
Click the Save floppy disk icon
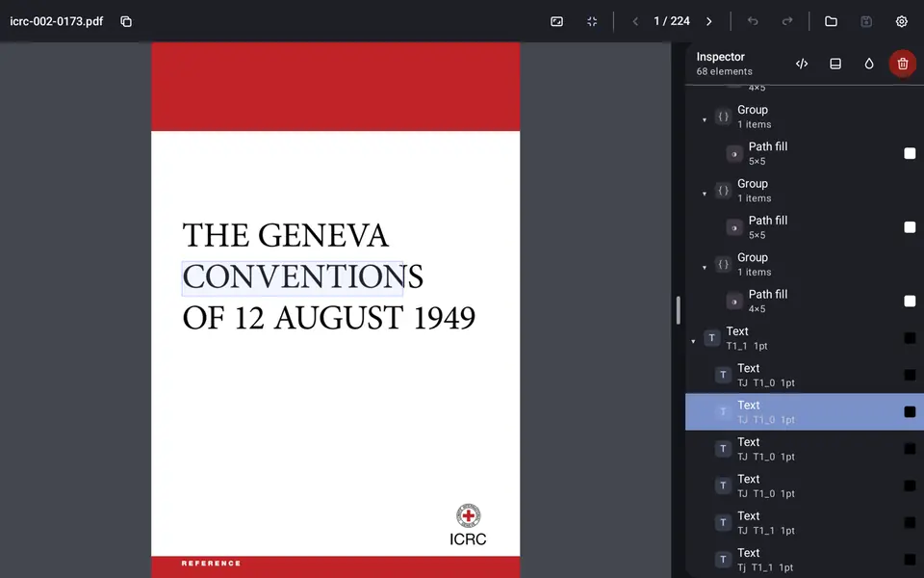(x=866, y=21)
